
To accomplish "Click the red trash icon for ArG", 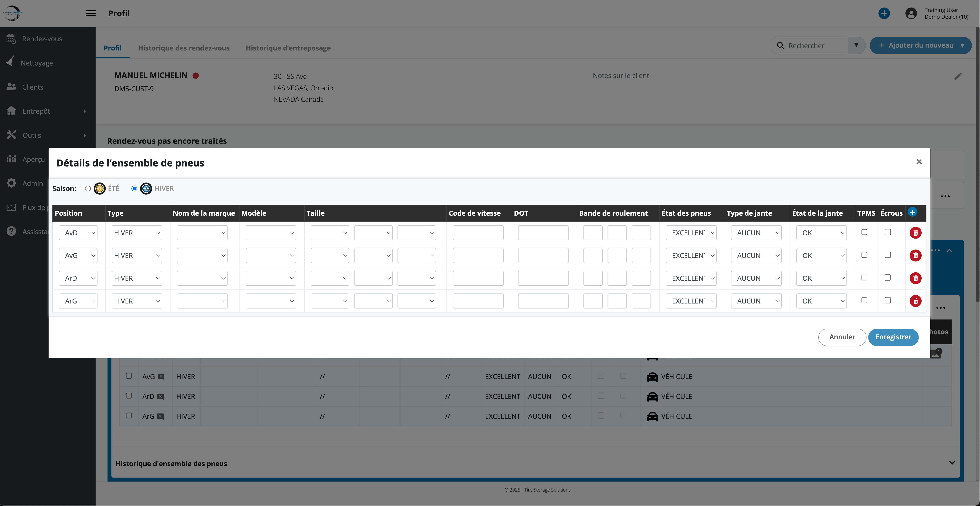I will (915, 301).
